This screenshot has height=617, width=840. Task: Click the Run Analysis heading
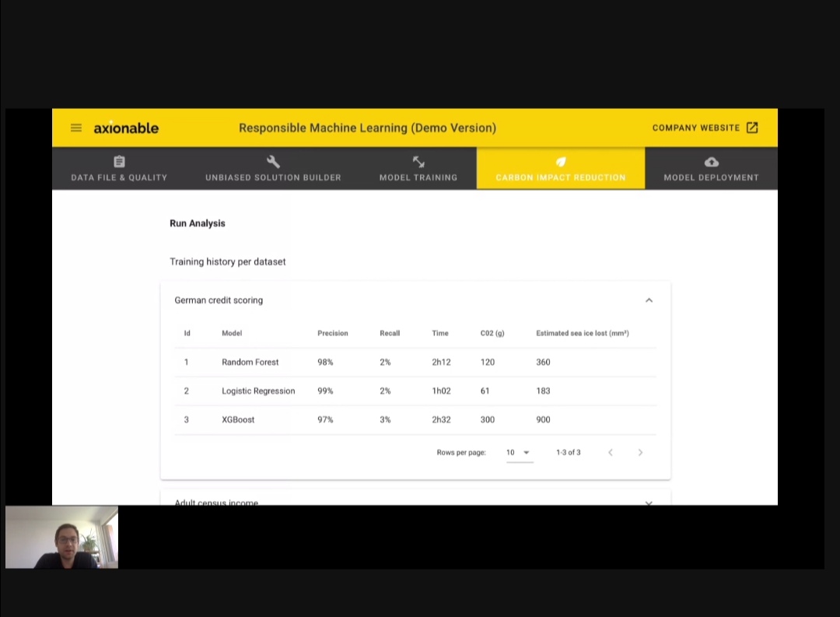[x=198, y=223]
